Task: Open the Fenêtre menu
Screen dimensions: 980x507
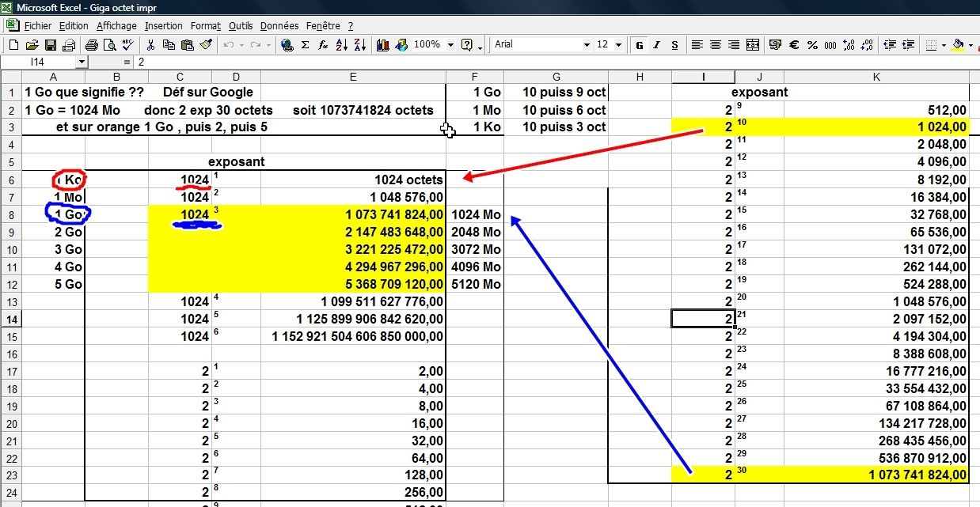Action: click(x=323, y=25)
